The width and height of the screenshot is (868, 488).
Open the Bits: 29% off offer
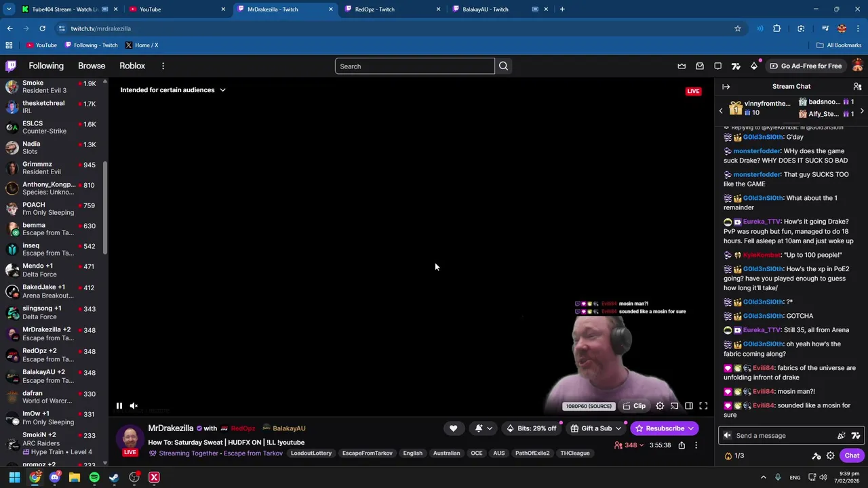coord(531,428)
